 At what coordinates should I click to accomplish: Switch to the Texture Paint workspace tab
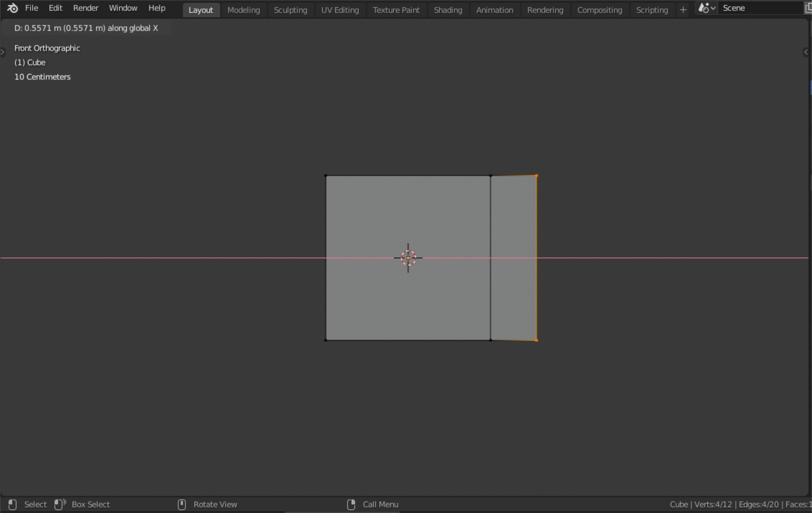(x=396, y=10)
